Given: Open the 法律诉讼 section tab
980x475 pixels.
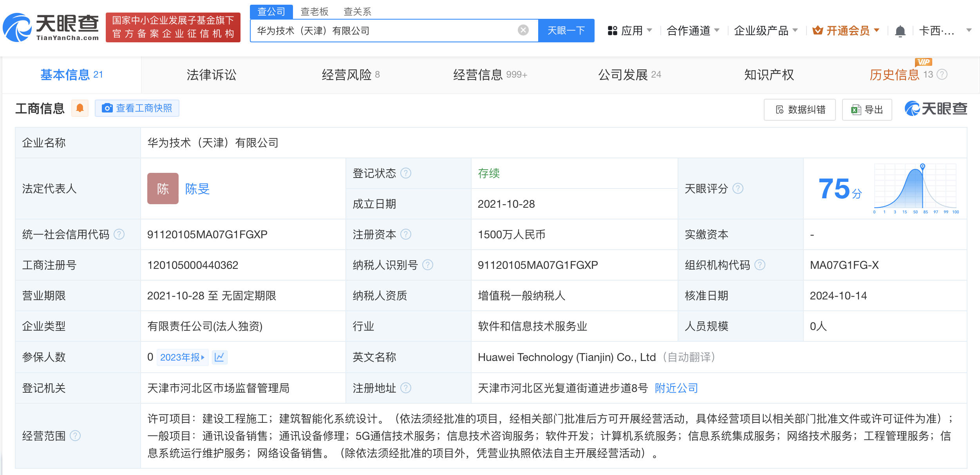Looking at the screenshot, I should pyautogui.click(x=211, y=74).
